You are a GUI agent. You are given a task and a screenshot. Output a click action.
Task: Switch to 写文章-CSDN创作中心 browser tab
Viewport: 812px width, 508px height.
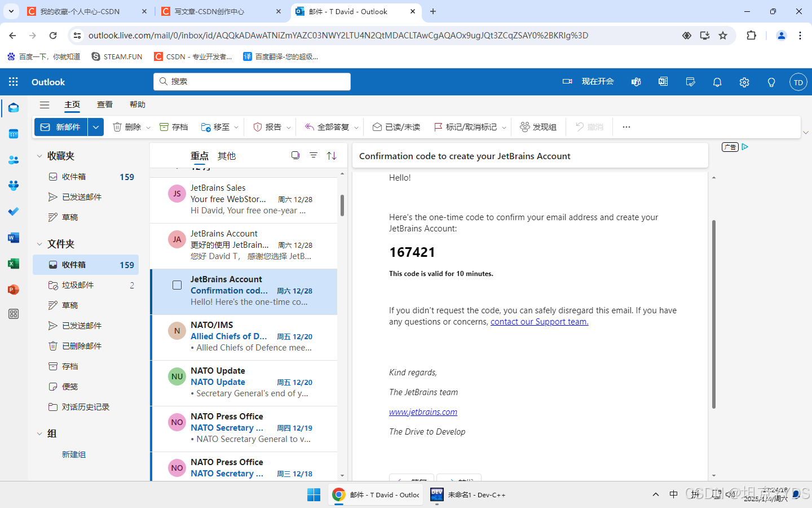click(221, 11)
